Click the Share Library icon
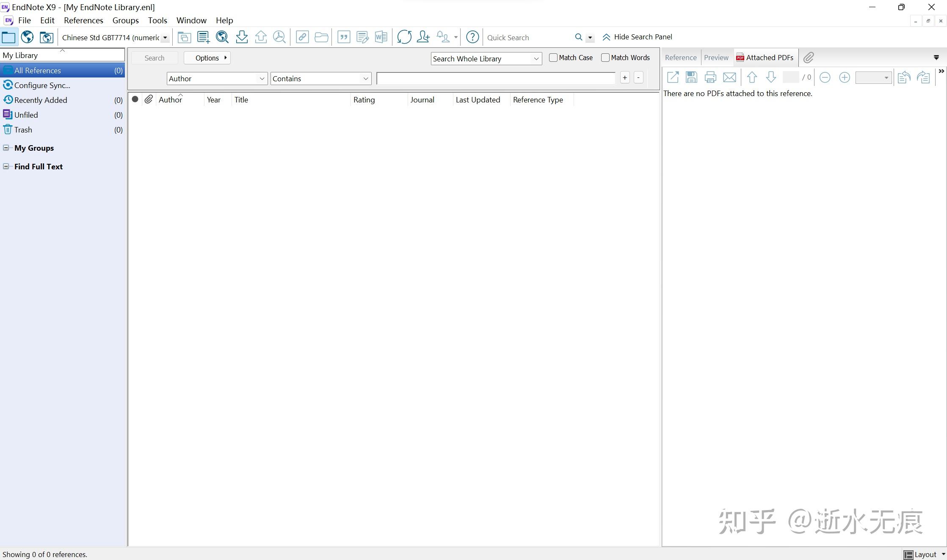This screenshot has width=947, height=560. (423, 37)
